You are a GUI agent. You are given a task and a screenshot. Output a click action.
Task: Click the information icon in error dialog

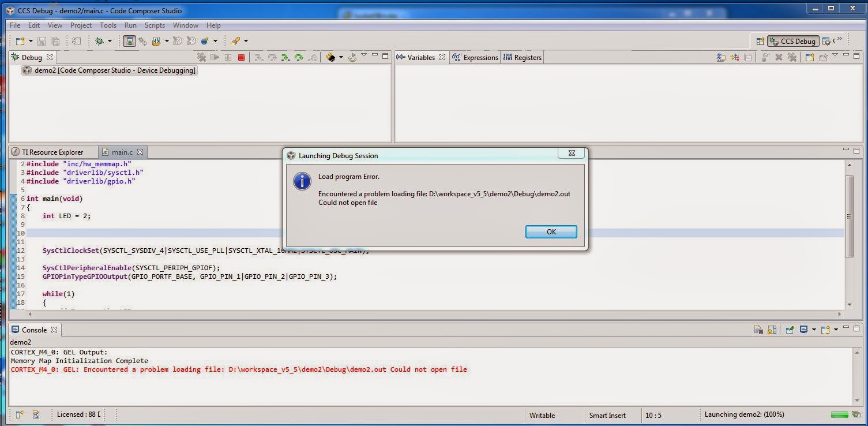coord(302,181)
